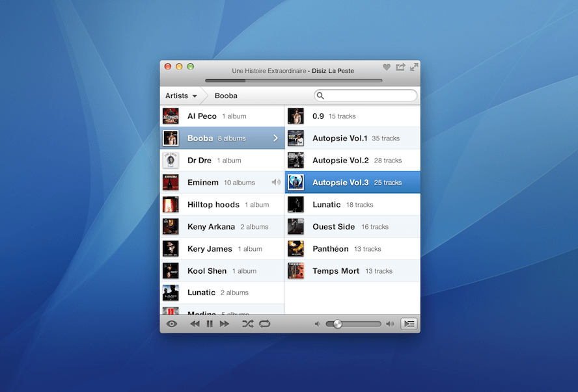Open album Autopsie Vol.2
Viewport: 578px width, 392px height.
pos(353,161)
